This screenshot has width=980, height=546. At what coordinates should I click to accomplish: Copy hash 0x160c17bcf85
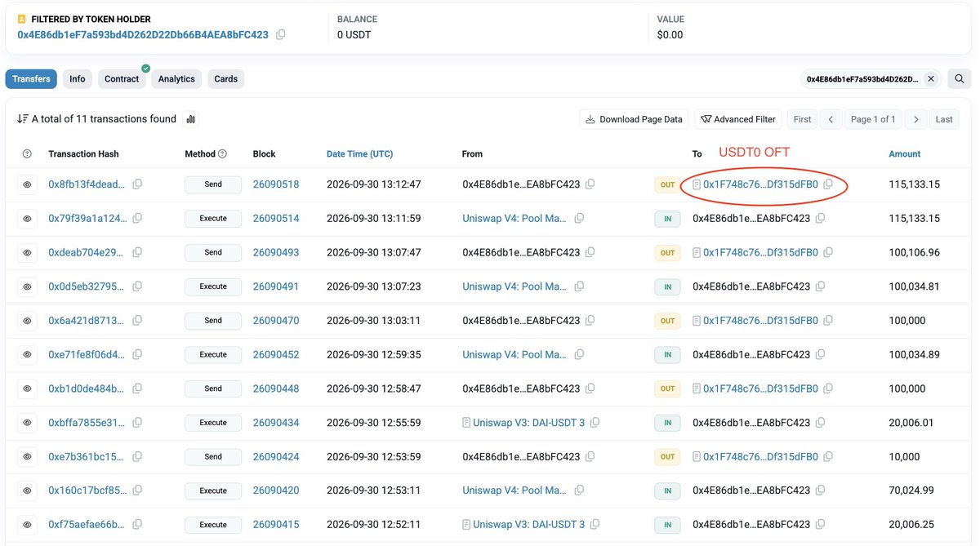click(x=137, y=491)
